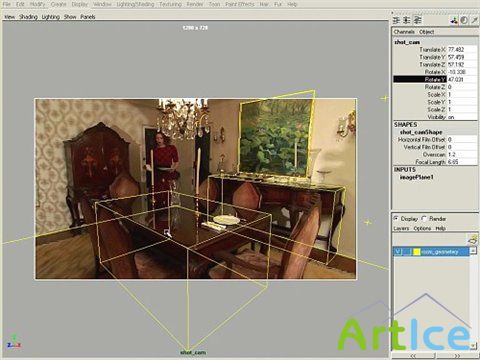Open the Display menu
Image resolution: width=480 pixels, height=360 pixels.
pos(80,4)
